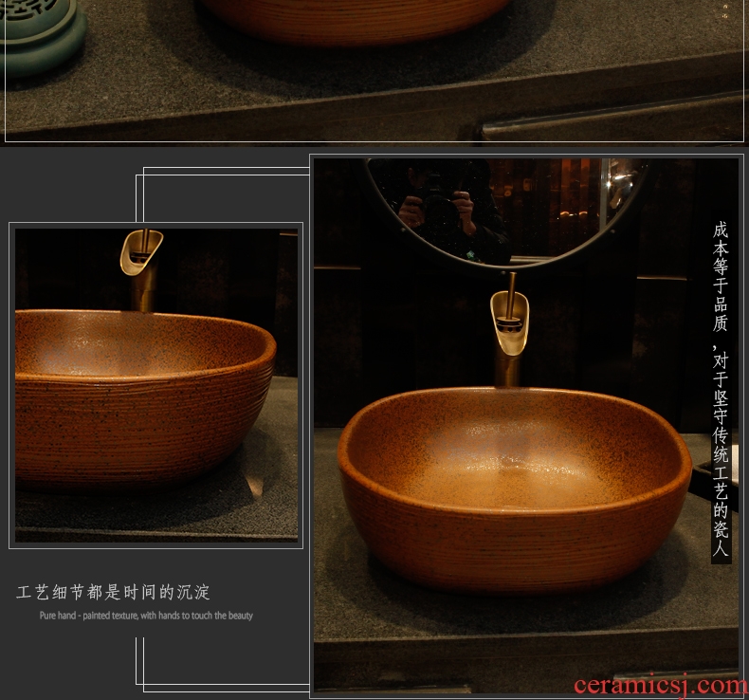749x700 pixels.
Task: Open the large right-hand basin photo
Action: [526, 424]
